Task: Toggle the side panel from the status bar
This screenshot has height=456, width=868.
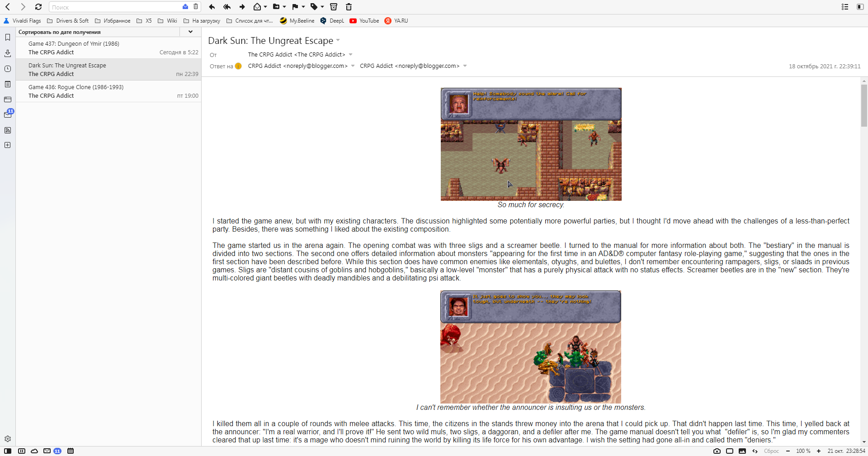Action: click(x=8, y=451)
